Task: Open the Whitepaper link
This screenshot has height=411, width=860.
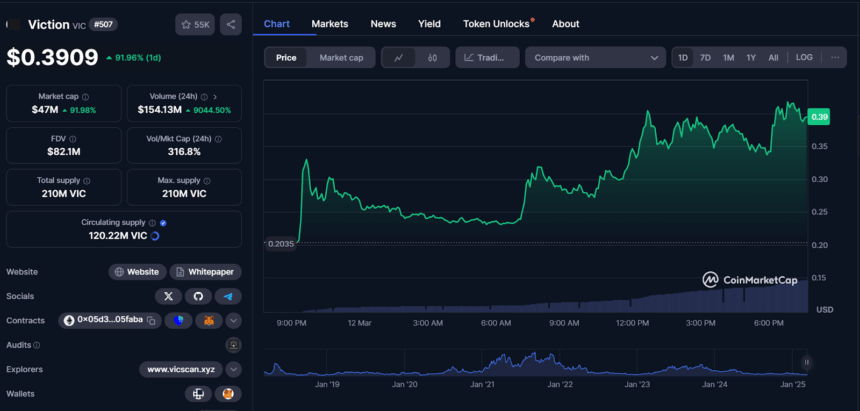Action: (206, 272)
